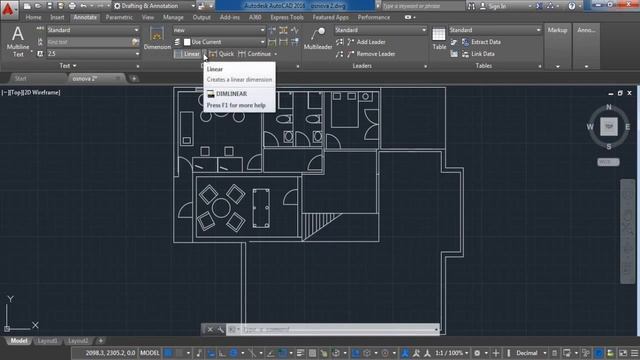Screen dimensions: 640x360
Task: Toggle lineweight display in status bar
Action: click(300, 353)
